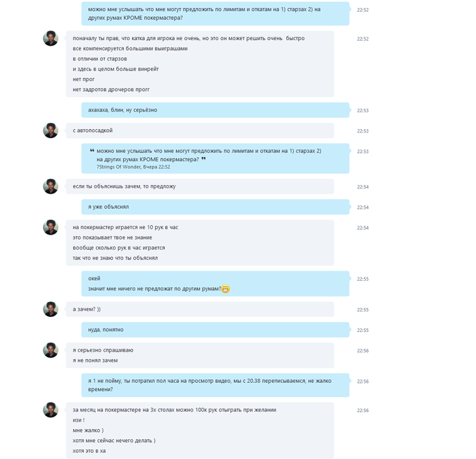Viewport: 476px width, 459px height.
Task: Click top message asking about 'лимитам и откатам'
Action: click(216, 14)
